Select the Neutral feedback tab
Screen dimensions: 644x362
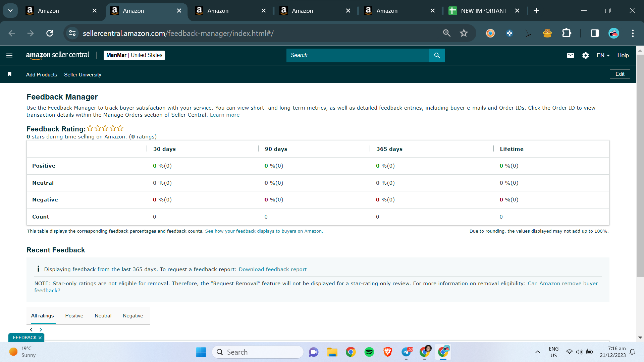click(x=103, y=316)
